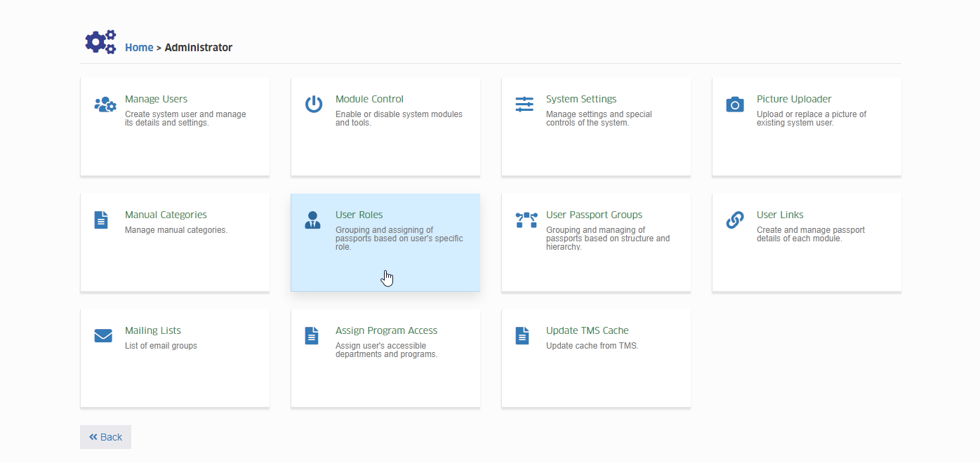Click 'Create and manage passport details' description
The height and width of the screenshot is (463, 980).
point(811,234)
